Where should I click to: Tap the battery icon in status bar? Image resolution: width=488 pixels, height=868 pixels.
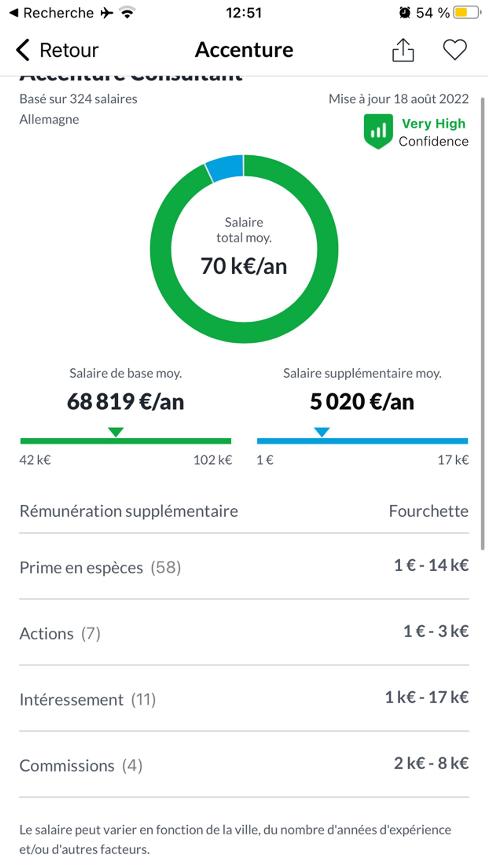click(467, 13)
